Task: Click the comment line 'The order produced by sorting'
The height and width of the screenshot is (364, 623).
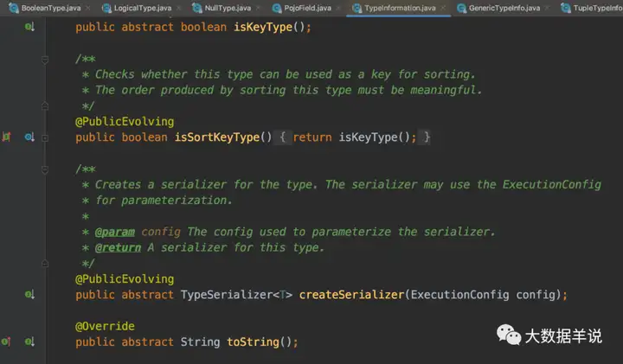Action: pyautogui.click(x=288, y=90)
